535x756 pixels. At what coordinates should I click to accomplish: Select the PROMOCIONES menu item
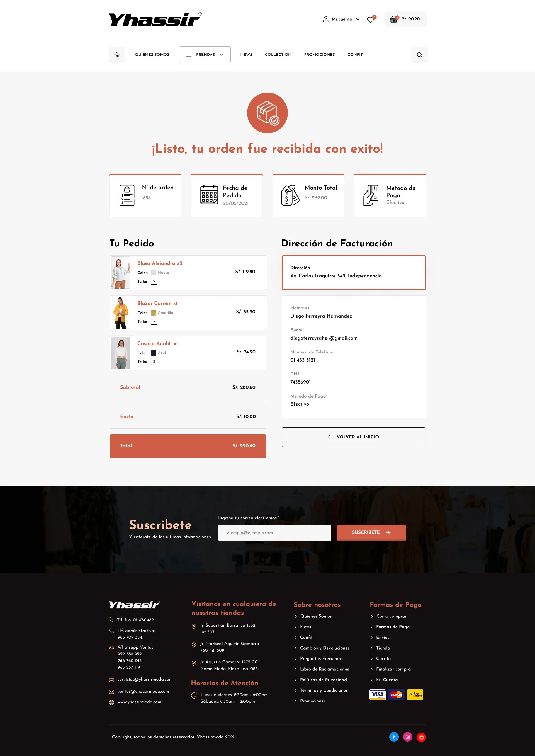319,54
